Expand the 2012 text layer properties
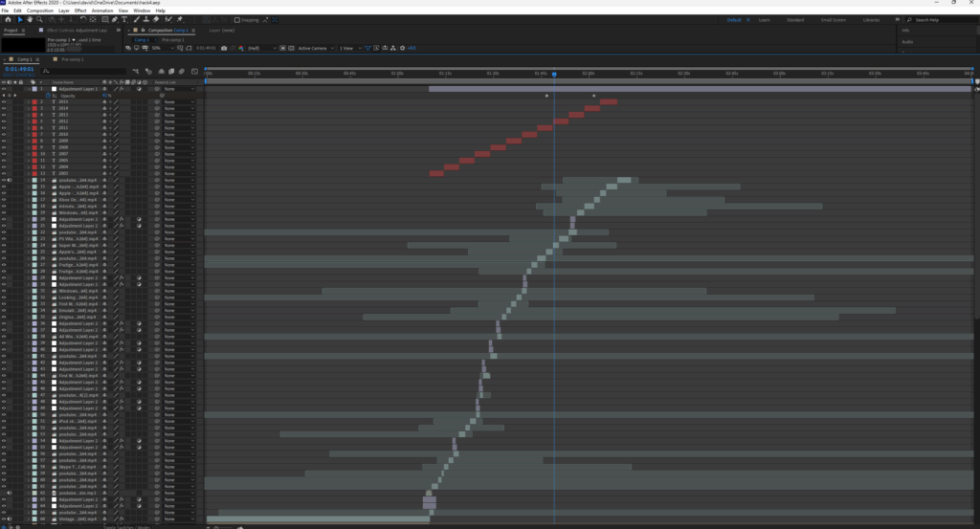Viewport: 980px width, 529px height. coord(29,121)
